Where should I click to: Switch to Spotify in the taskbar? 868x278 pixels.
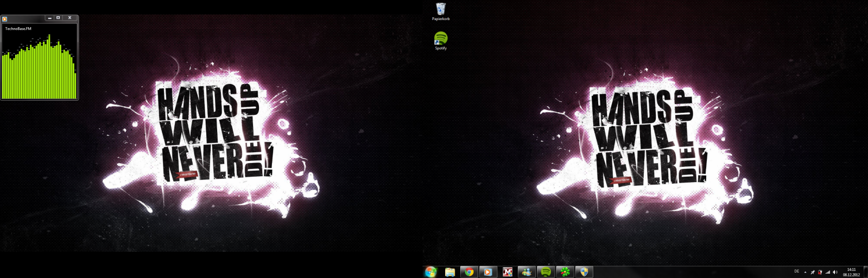(546, 272)
